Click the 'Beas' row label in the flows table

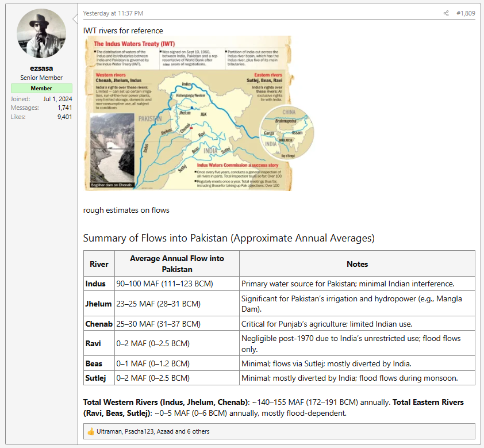point(94,363)
